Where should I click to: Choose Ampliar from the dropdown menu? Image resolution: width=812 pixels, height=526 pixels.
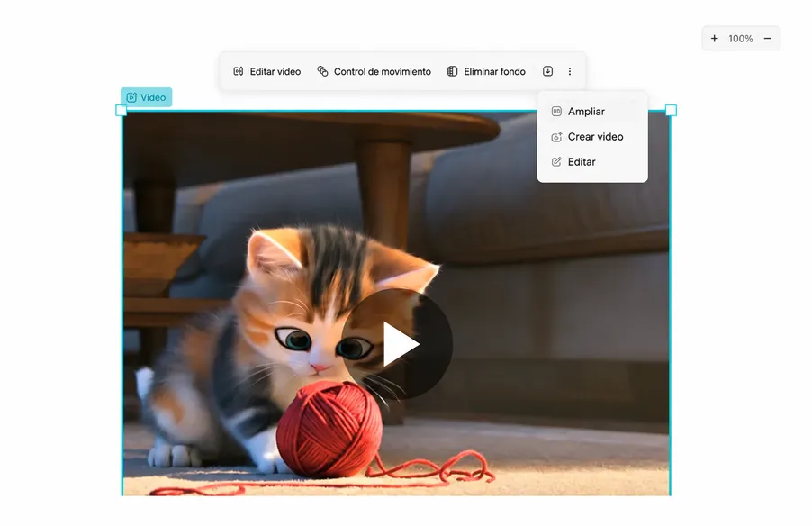point(592,112)
